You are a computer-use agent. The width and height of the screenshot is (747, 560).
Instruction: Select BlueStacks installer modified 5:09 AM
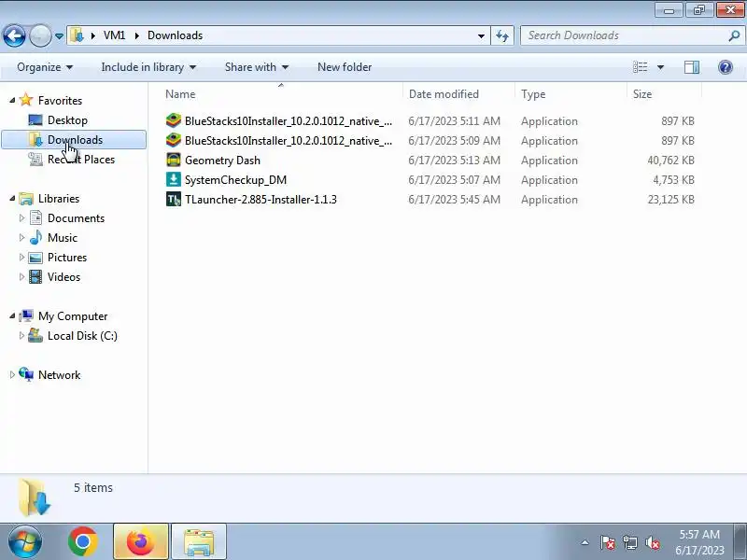pyautogui.click(x=289, y=141)
